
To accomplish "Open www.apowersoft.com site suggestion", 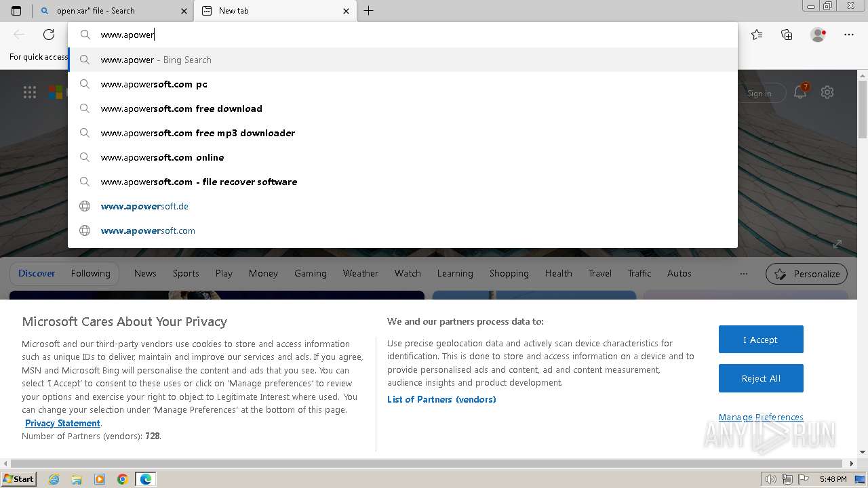I will tap(403, 230).
